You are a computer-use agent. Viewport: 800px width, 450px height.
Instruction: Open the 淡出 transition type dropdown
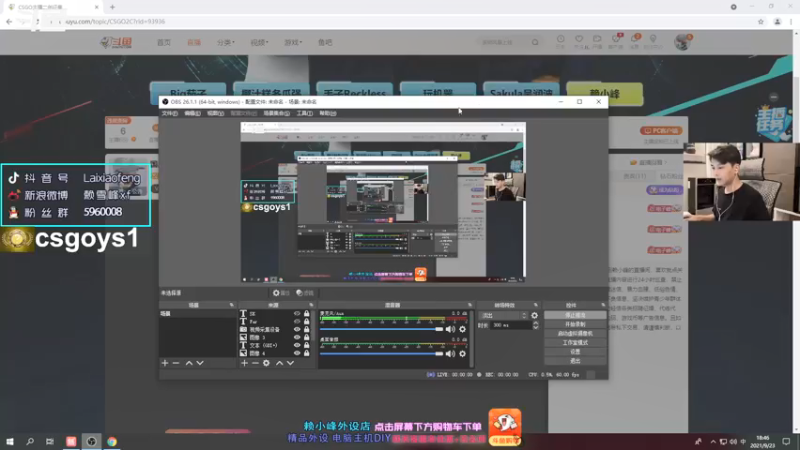point(503,315)
